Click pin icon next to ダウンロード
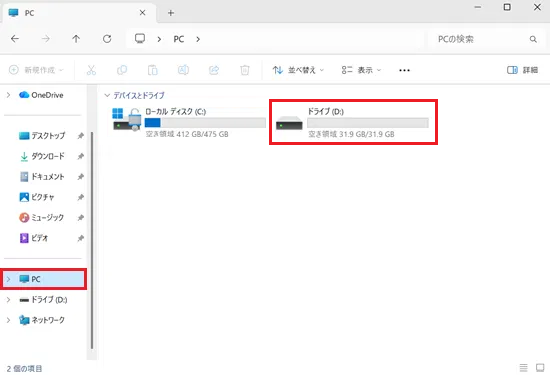550x375 pixels. [81, 156]
